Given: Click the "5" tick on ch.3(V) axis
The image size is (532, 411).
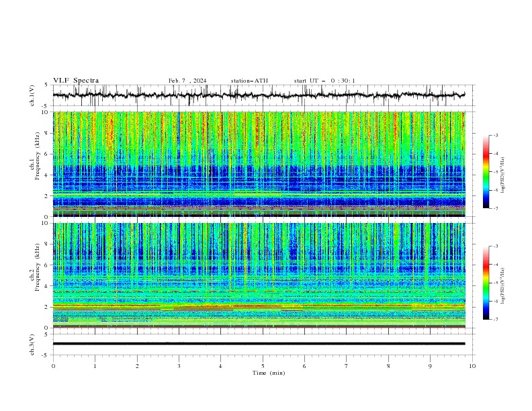Looking at the screenshot, I should (46, 334).
